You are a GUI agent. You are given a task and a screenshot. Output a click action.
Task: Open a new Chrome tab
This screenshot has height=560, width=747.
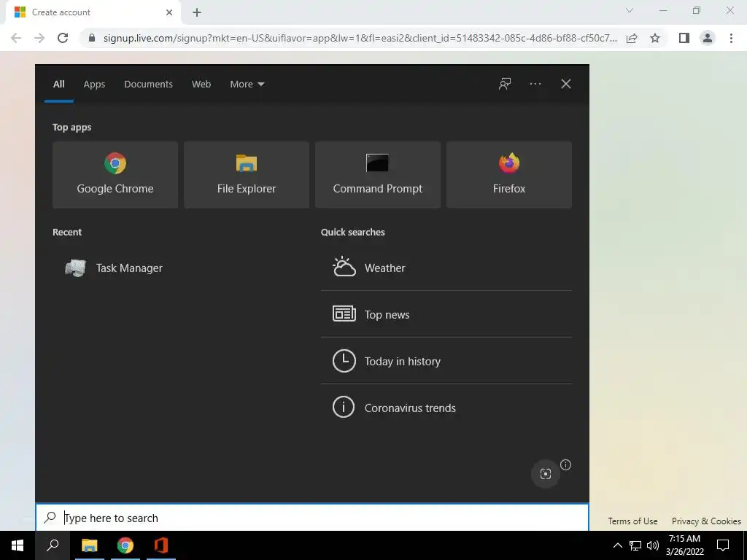(x=197, y=13)
